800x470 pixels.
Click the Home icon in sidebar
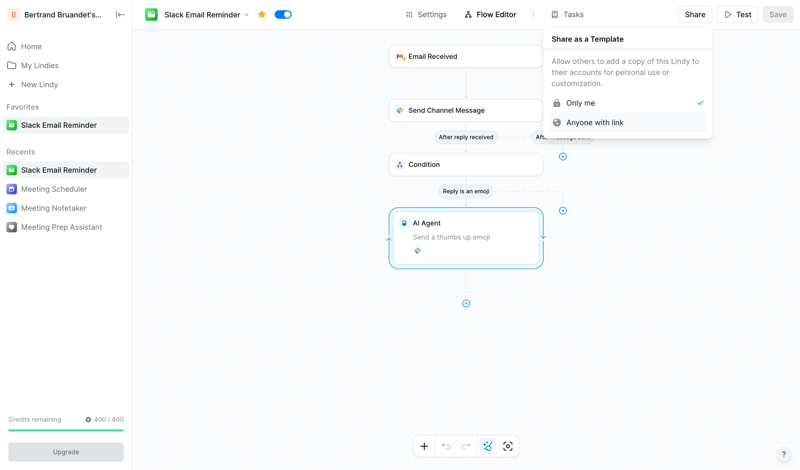click(x=12, y=46)
